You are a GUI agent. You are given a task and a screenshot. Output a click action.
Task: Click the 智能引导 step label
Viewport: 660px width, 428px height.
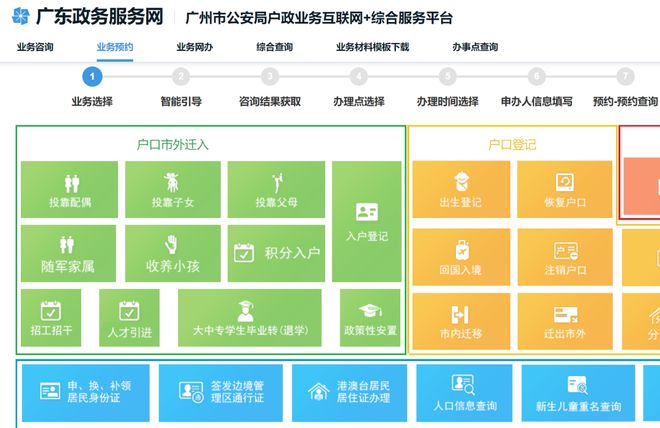[181, 101]
